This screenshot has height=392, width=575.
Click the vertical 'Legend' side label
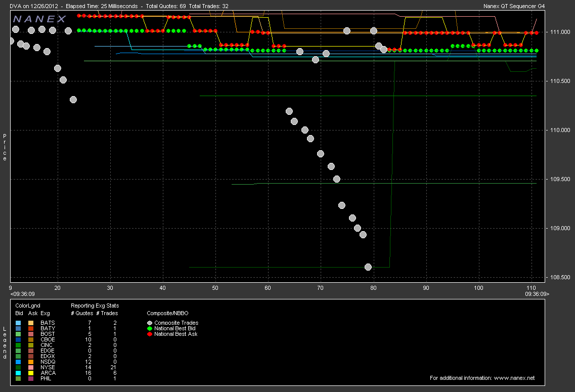tap(5, 343)
